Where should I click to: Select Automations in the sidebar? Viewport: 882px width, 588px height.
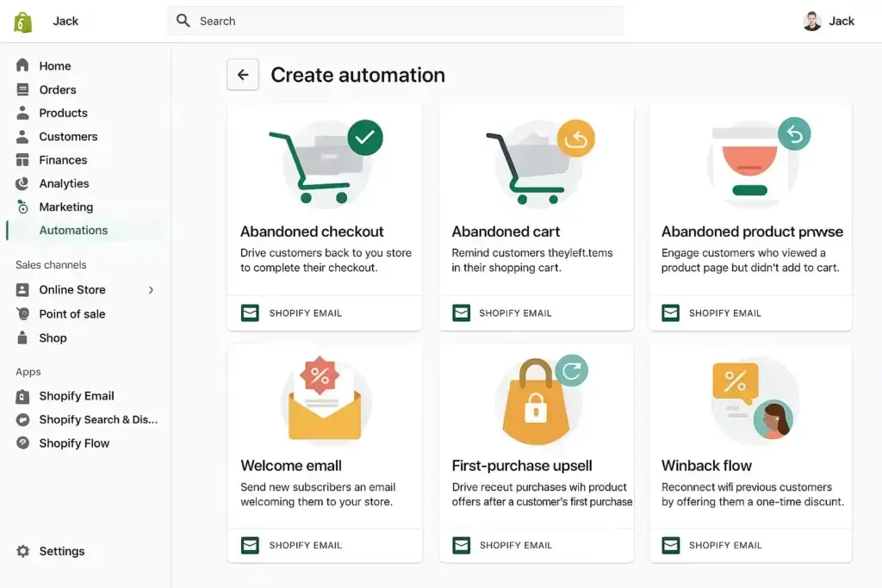click(x=73, y=230)
